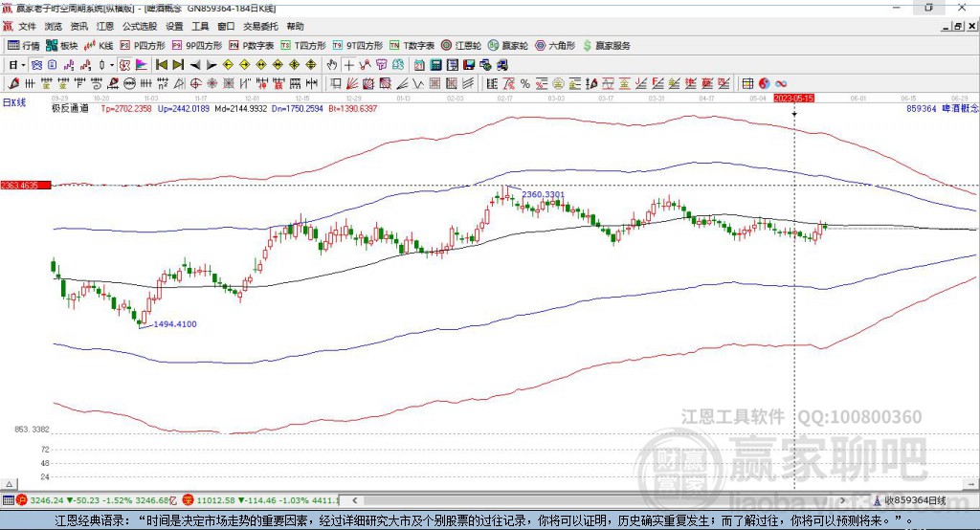Click Md=2144.9932 channel value
Viewport: 980px width, 530px height.
(x=240, y=108)
